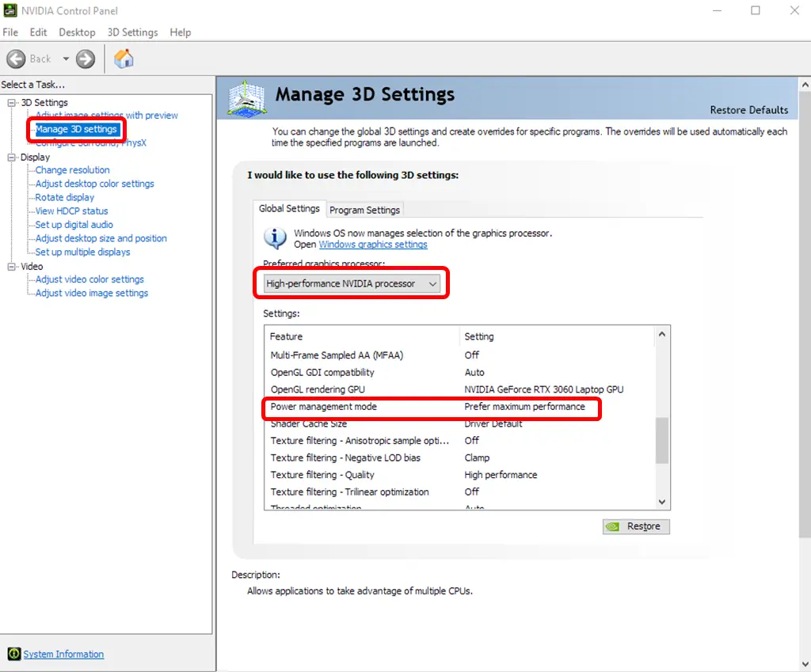Switch to Program Settings tab
The image size is (811, 672).
364,210
